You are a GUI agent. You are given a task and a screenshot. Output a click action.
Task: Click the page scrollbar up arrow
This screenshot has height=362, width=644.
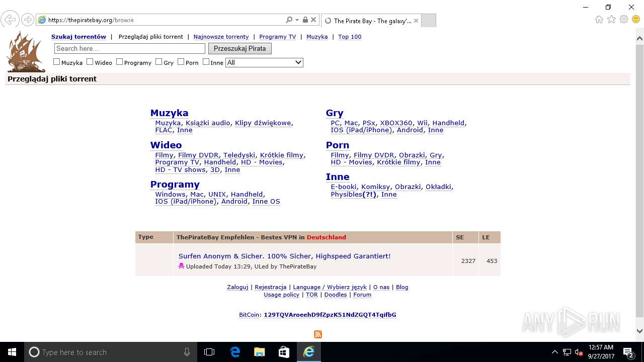coord(639,38)
